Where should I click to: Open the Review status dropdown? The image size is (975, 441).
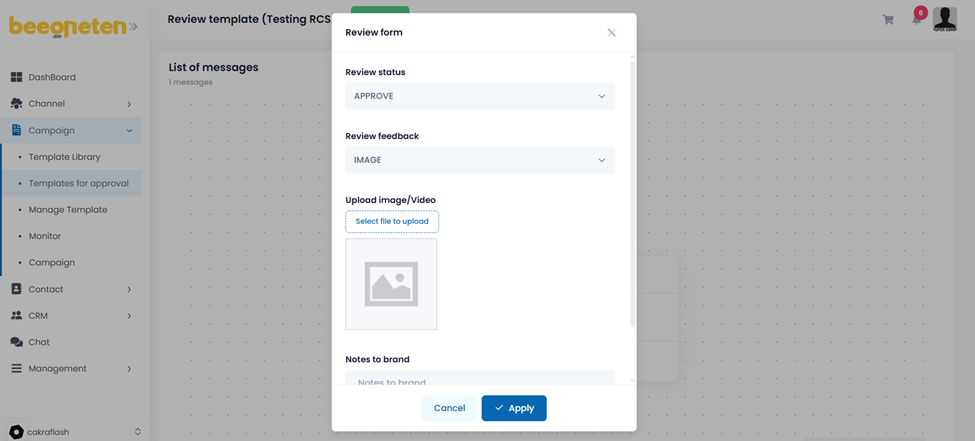pos(480,97)
